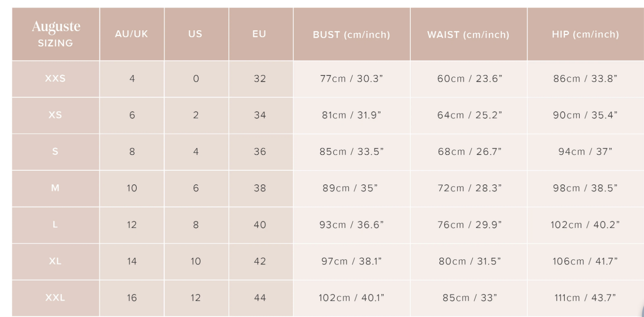
Task: Click the US column header
Action: tap(196, 34)
